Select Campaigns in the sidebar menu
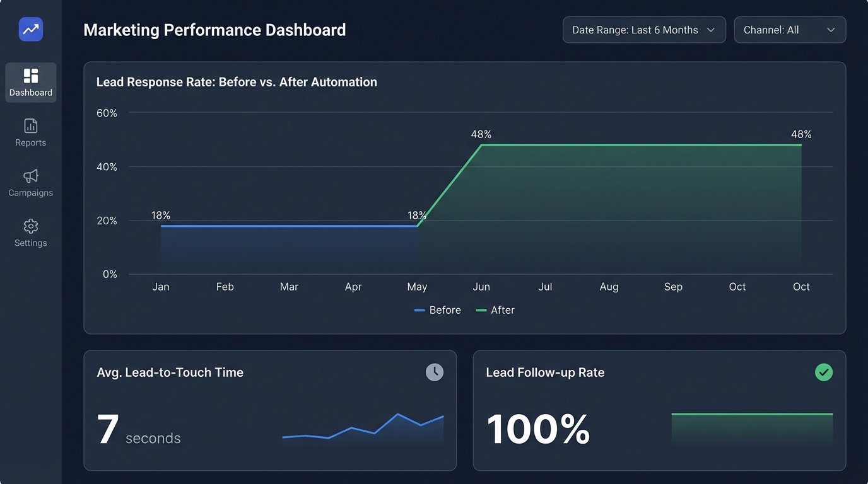This screenshot has height=484, width=868. 30,183
